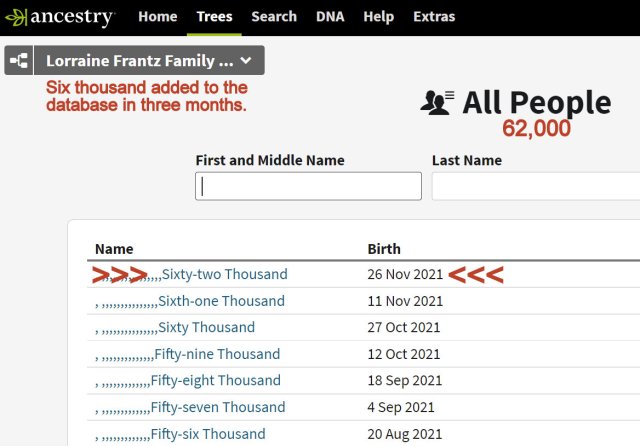640x446 pixels.
Task: Select the Sixty Thousand entry
Action: coord(207,327)
